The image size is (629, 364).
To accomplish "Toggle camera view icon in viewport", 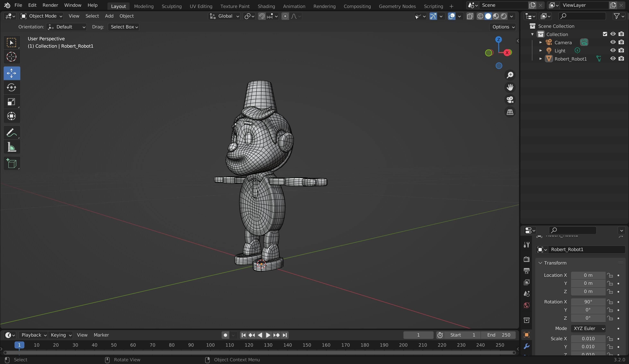I will (x=510, y=100).
